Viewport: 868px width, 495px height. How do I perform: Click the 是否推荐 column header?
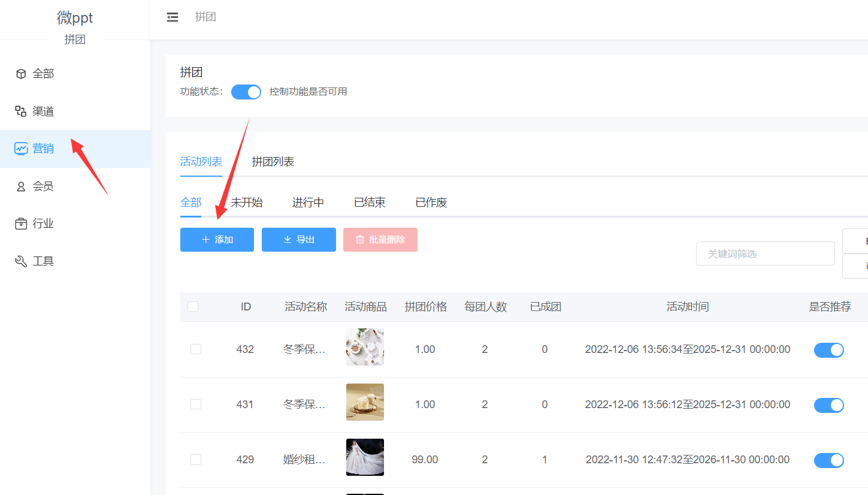tap(830, 307)
